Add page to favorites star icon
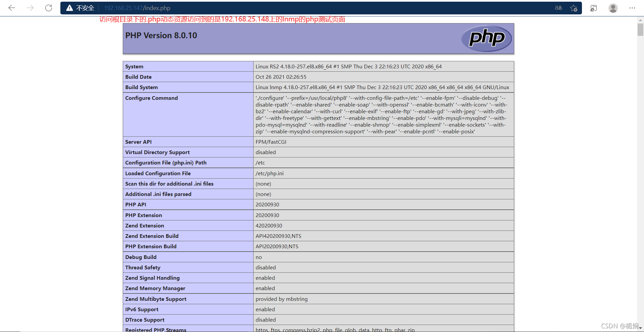 tap(574, 8)
